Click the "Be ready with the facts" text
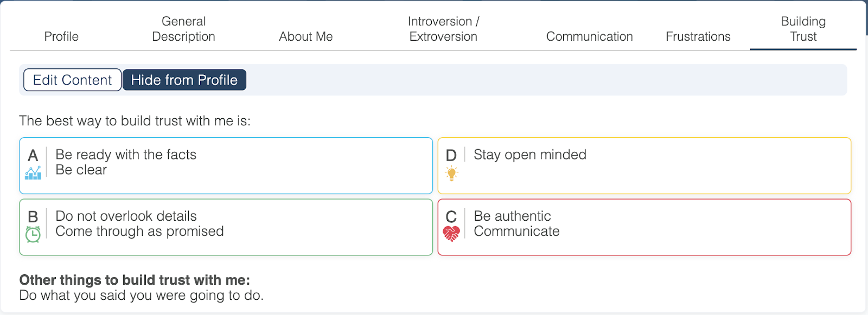Viewport: 868px width, 315px height. pyautogui.click(x=126, y=155)
